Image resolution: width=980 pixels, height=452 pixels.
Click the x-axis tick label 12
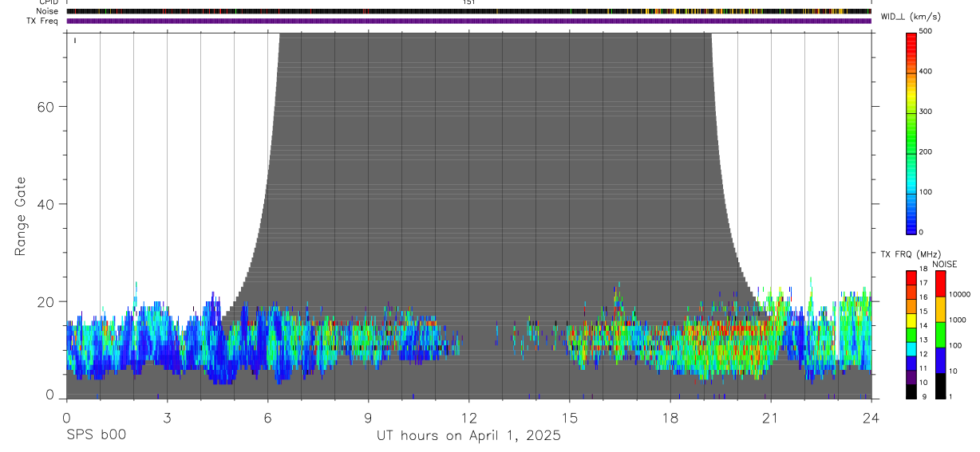[468, 417]
